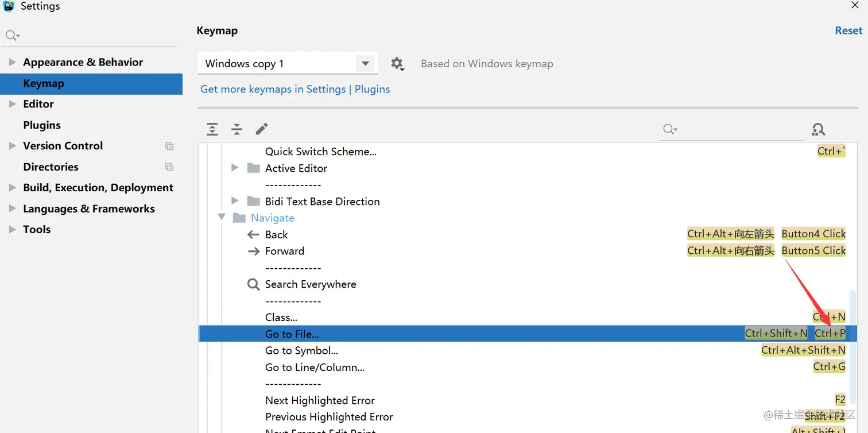Click the settings search magnifier icon

coord(11,36)
